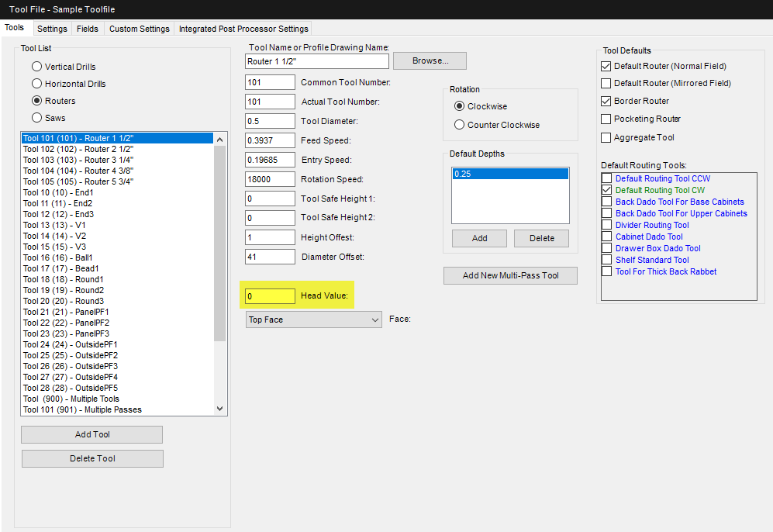Choose Counter Clockwise rotation
Viewport: 773px width, 532px height.
click(x=460, y=125)
